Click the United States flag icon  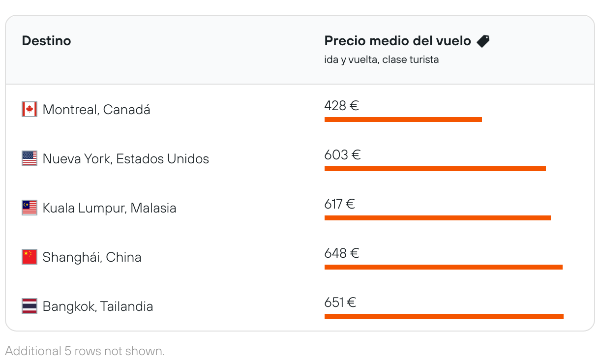tap(30, 158)
